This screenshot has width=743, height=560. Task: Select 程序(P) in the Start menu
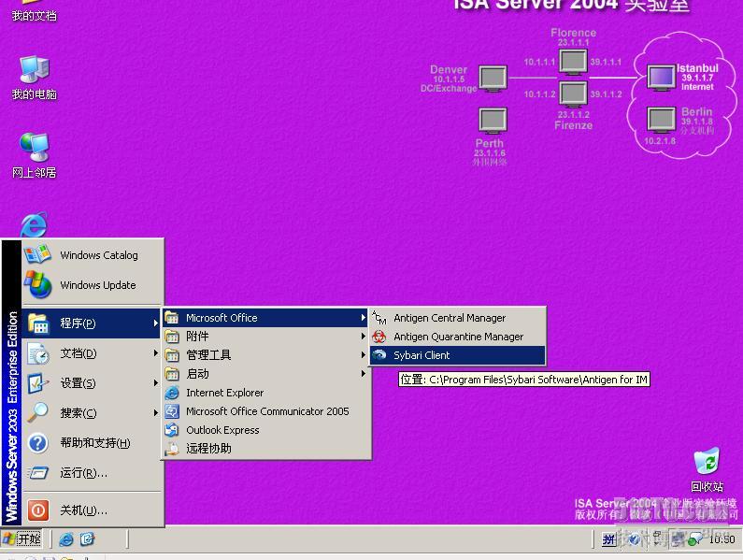tap(91, 323)
